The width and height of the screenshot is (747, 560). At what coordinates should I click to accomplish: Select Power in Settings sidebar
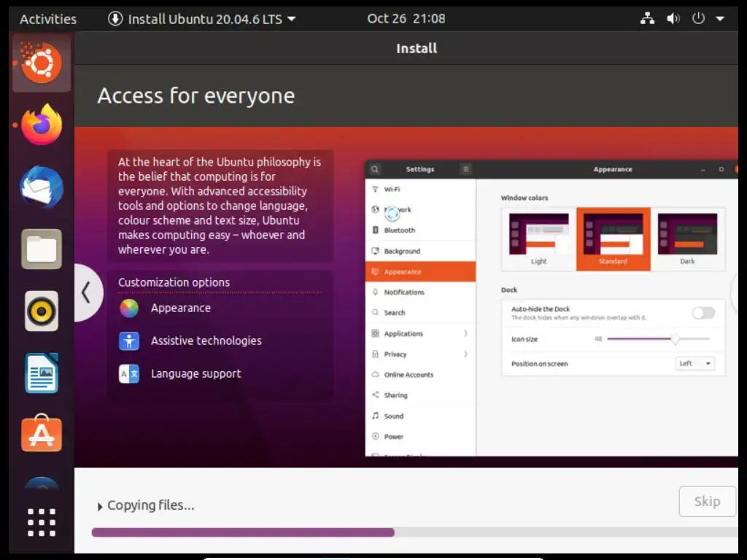tap(421, 436)
